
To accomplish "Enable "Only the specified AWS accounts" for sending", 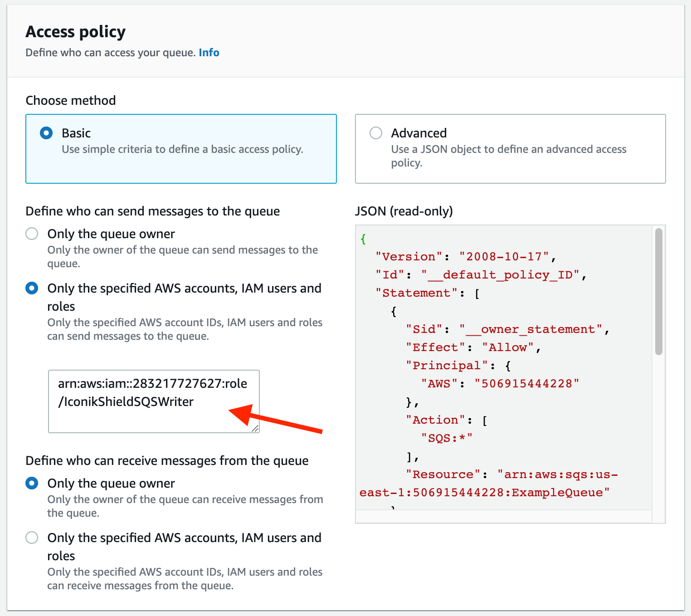I will (32, 288).
